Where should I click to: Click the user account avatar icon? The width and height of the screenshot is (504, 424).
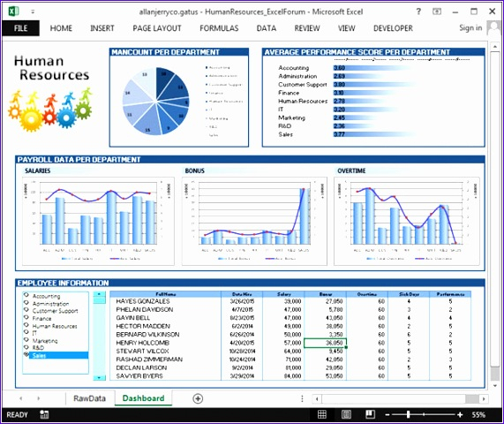pos(494,28)
